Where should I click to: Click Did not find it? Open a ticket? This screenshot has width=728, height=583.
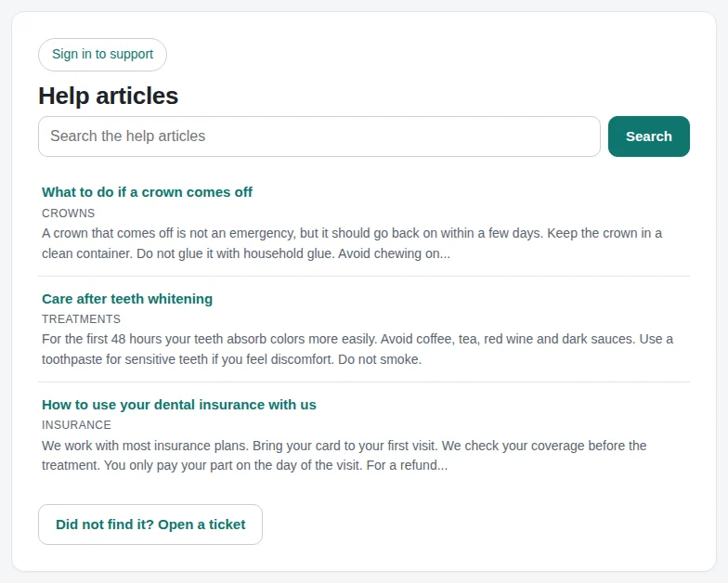tap(150, 525)
